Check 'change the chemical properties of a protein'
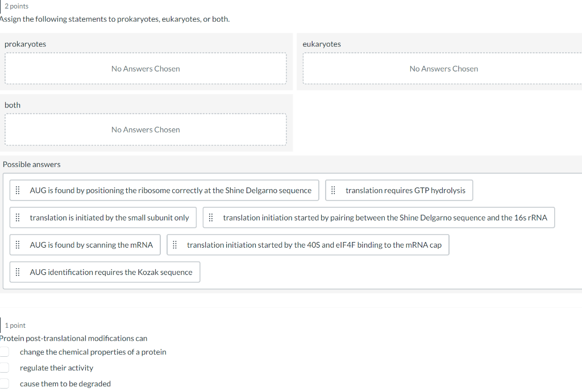This screenshot has width=582, height=392. (x=4, y=352)
